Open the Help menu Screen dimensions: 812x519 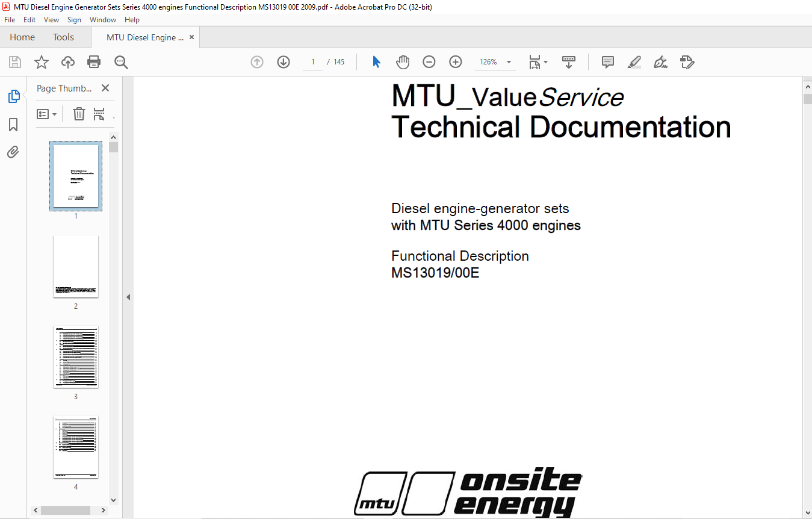(132, 20)
